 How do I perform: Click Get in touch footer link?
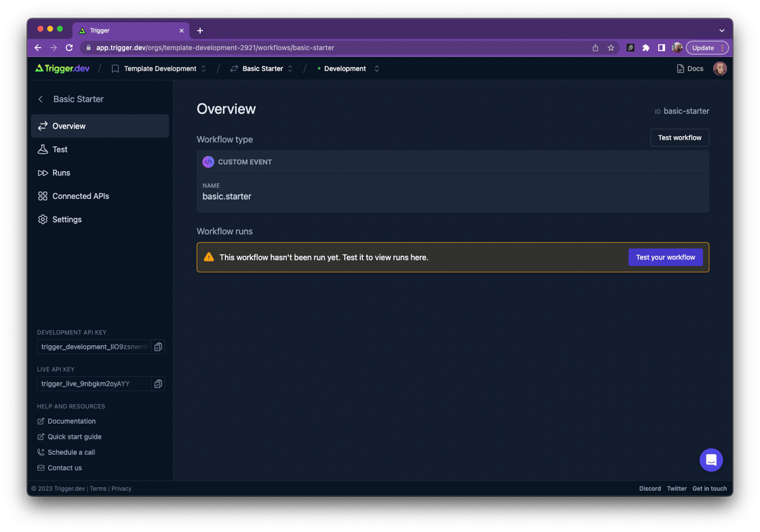(709, 489)
